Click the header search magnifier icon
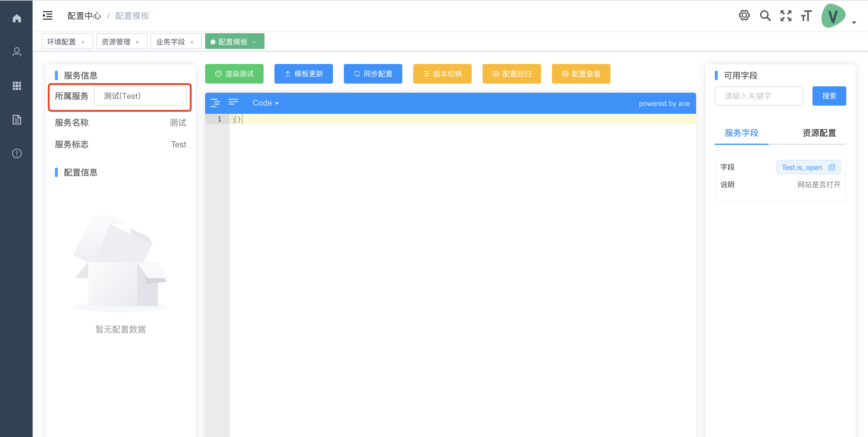Image resolution: width=868 pixels, height=437 pixels. click(x=765, y=15)
